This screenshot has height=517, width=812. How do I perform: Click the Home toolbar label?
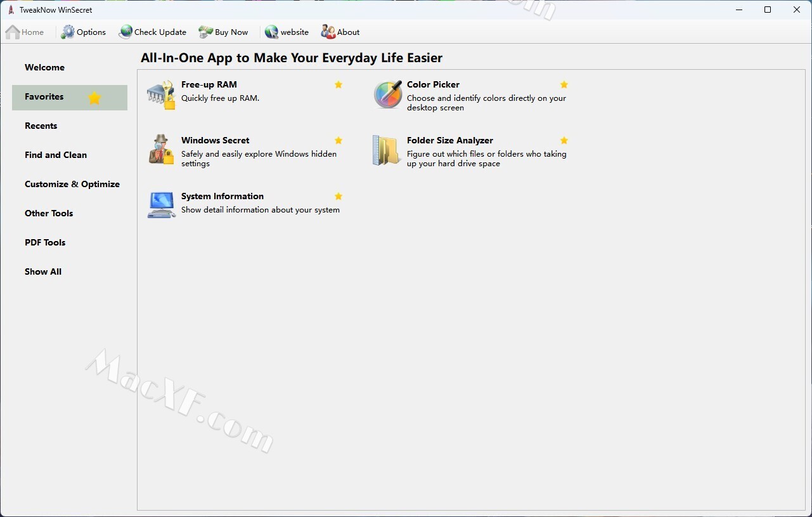click(x=33, y=32)
